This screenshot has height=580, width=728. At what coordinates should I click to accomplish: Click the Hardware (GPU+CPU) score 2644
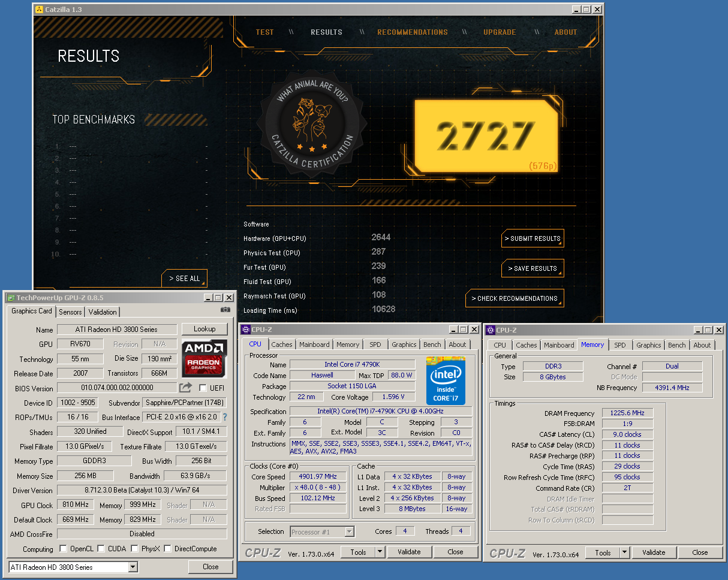click(381, 237)
